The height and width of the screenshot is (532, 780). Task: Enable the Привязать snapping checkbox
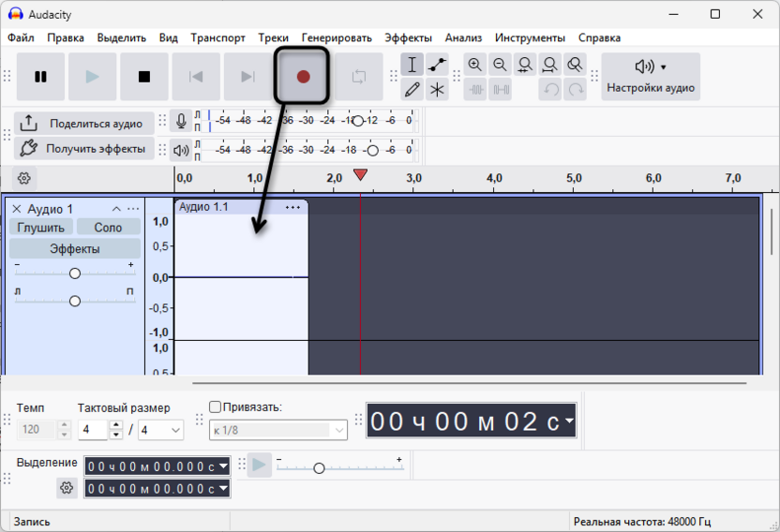click(216, 407)
